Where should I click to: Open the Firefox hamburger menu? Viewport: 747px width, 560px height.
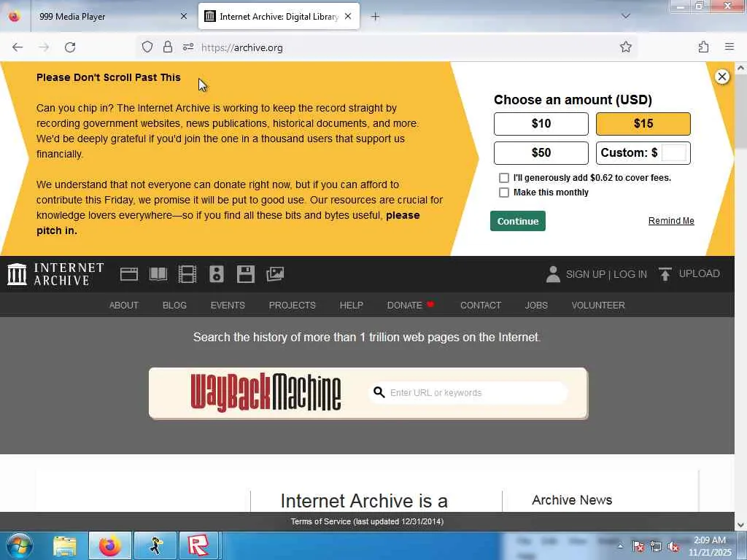[x=729, y=47]
